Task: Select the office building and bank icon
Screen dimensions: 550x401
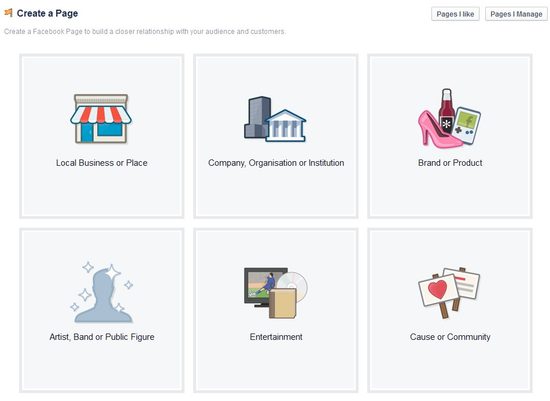Action: 275,119
